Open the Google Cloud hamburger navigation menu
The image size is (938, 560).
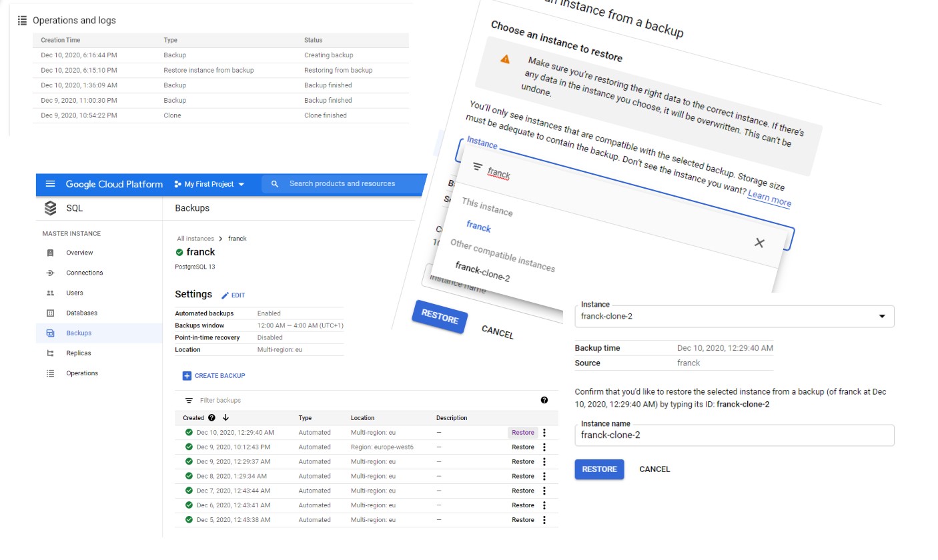[x=50, y=184]
